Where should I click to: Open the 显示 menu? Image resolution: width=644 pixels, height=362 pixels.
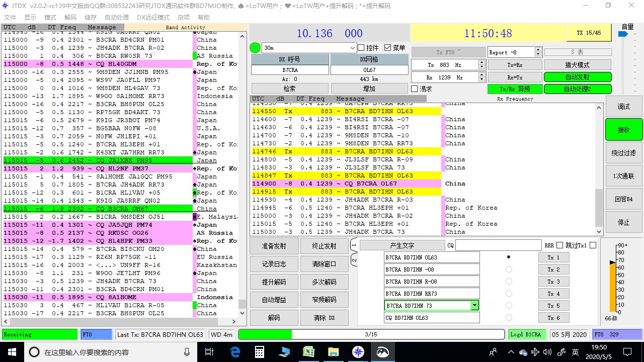pos(30,18)
